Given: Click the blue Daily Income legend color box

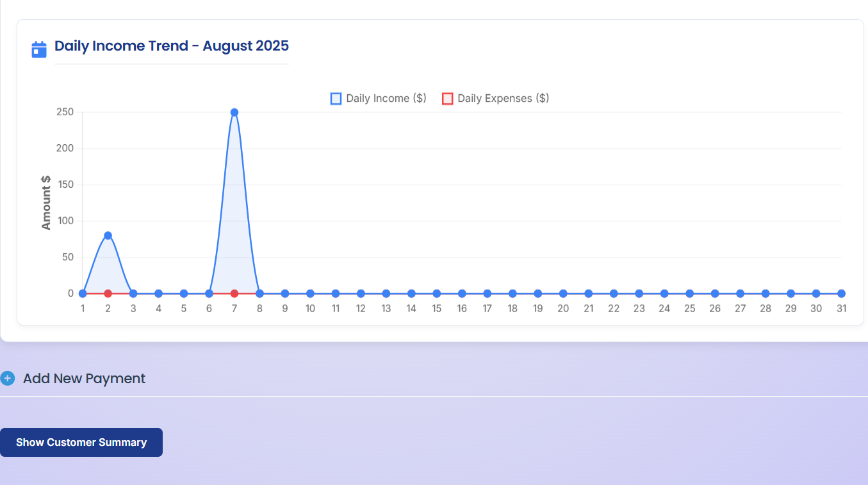Looking at the screenshot, I should (x=336, y=99).
